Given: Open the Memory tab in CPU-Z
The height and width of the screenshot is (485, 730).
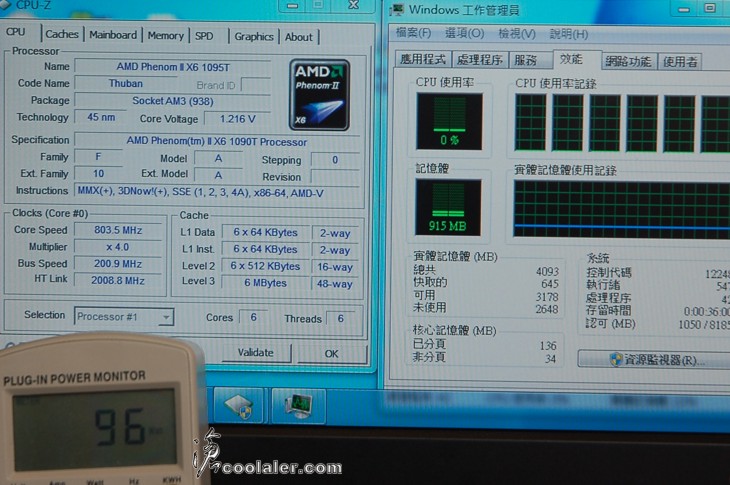Looking at the screenshot, I should coord(165,36).
